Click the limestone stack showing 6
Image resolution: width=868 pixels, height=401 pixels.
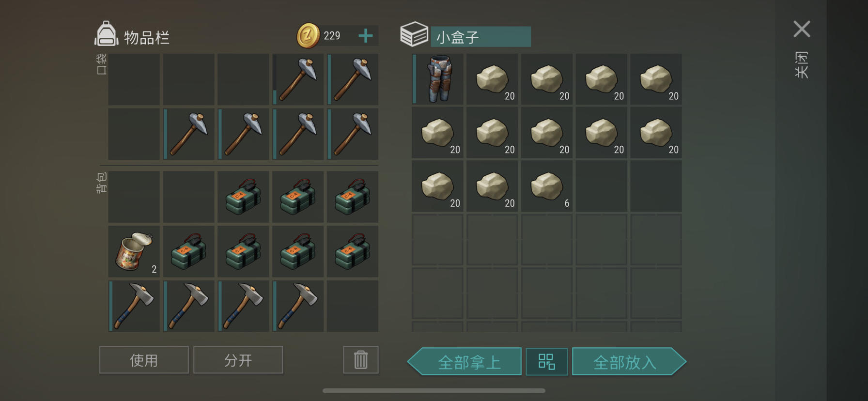click(547, 186)
